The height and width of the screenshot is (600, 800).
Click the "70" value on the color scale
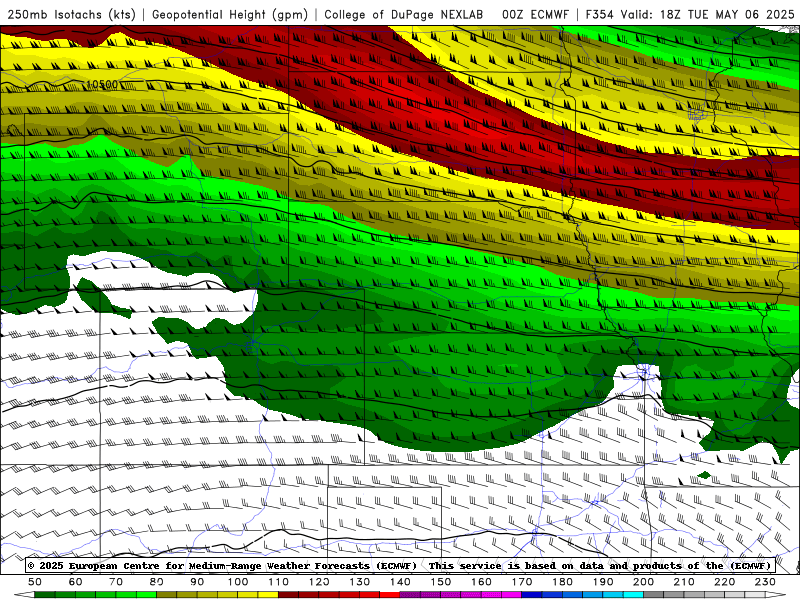point(116,582)
